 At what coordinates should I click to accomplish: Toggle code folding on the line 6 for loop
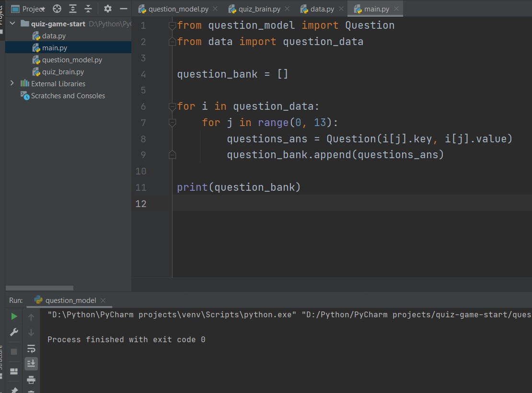[172, 106]
